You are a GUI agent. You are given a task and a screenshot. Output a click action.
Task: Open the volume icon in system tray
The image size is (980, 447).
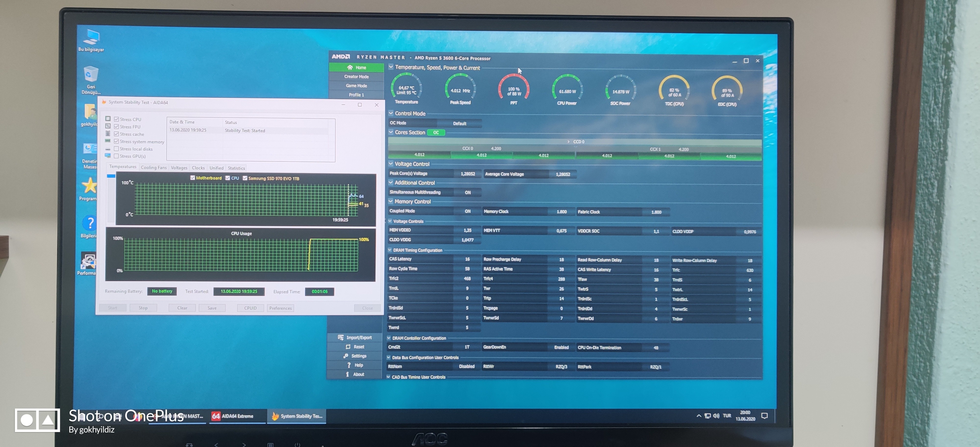[x=716, y=416]
